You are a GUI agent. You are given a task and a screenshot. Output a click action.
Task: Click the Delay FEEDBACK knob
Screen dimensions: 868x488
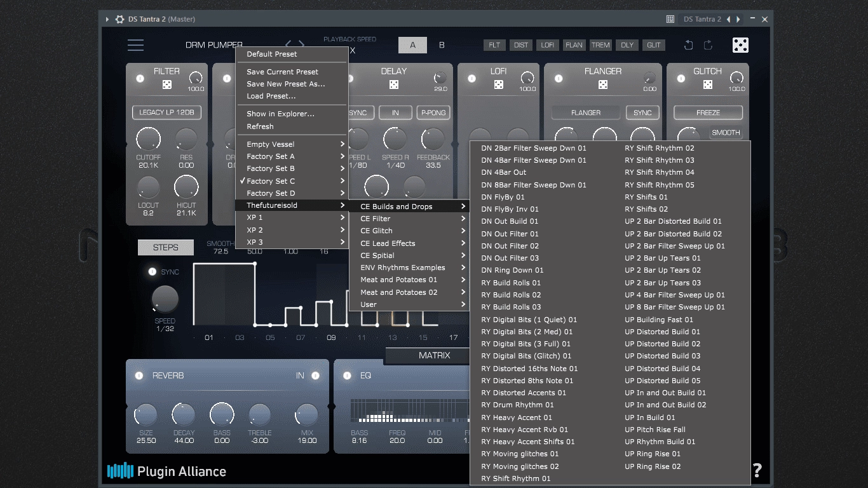[x=433, y=139]
